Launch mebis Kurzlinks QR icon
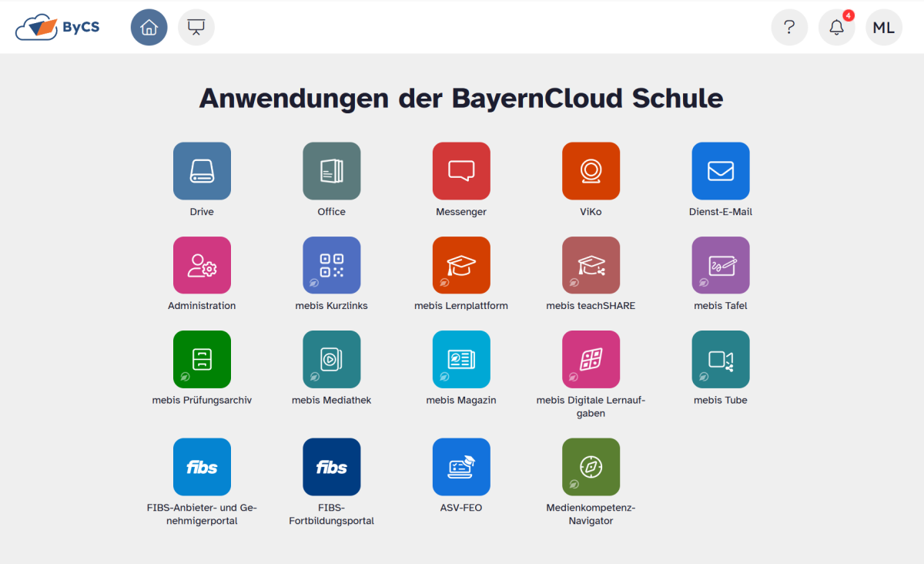Viewport: 924px width, 564px height. (331, 265)
